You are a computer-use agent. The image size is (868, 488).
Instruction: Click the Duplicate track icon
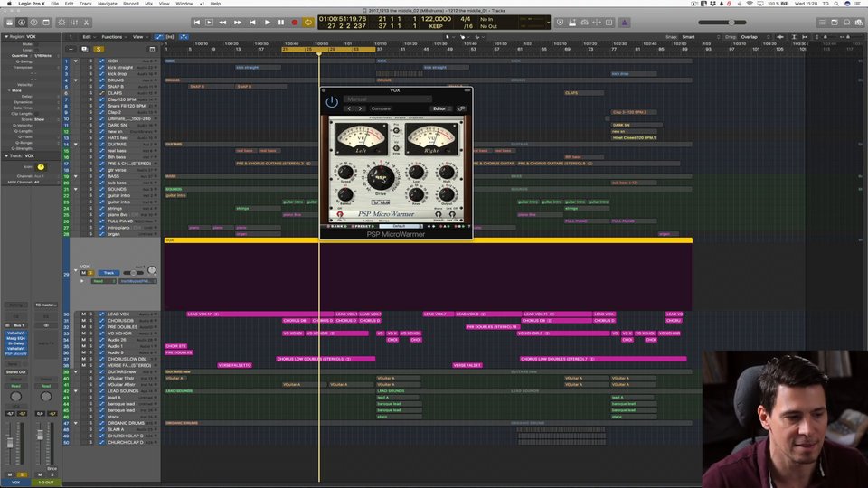[x=85, y=49]
